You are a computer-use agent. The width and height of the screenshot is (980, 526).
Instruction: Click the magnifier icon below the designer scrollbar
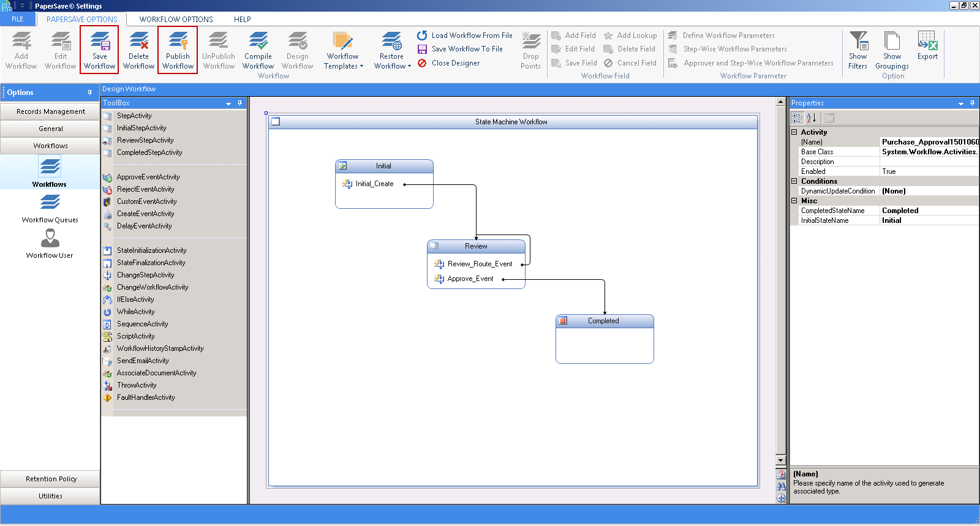[x=781, y=498]
